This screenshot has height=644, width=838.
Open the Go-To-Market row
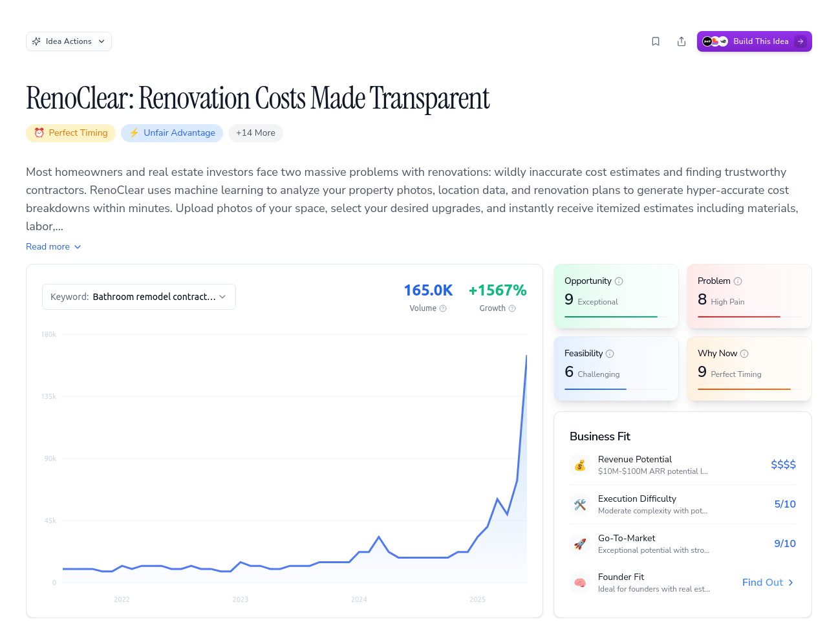[x=683, y=544]
